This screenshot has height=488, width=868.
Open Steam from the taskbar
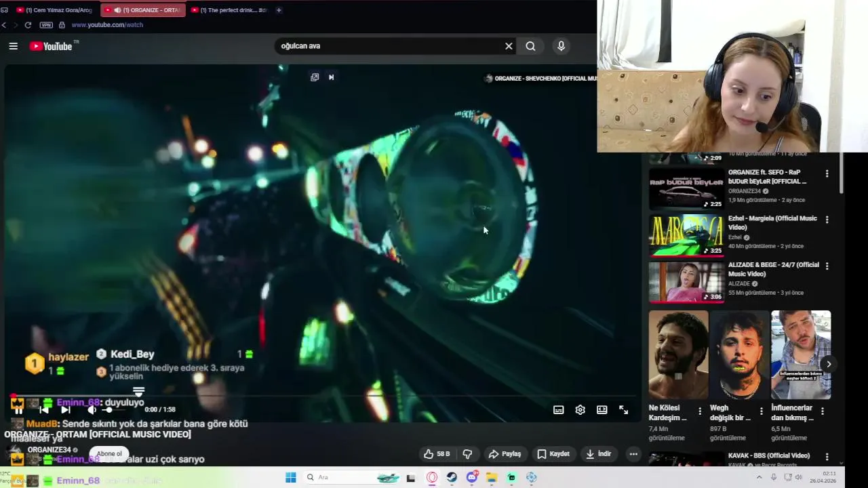tap(452, 478)
